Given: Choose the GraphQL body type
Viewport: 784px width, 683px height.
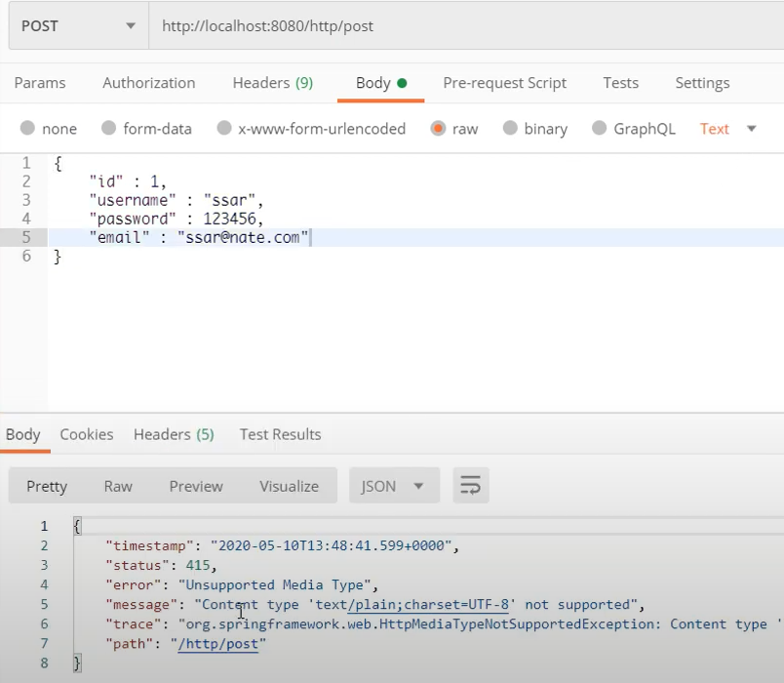Looking at the screenshot, I should [x=634, y=129].
